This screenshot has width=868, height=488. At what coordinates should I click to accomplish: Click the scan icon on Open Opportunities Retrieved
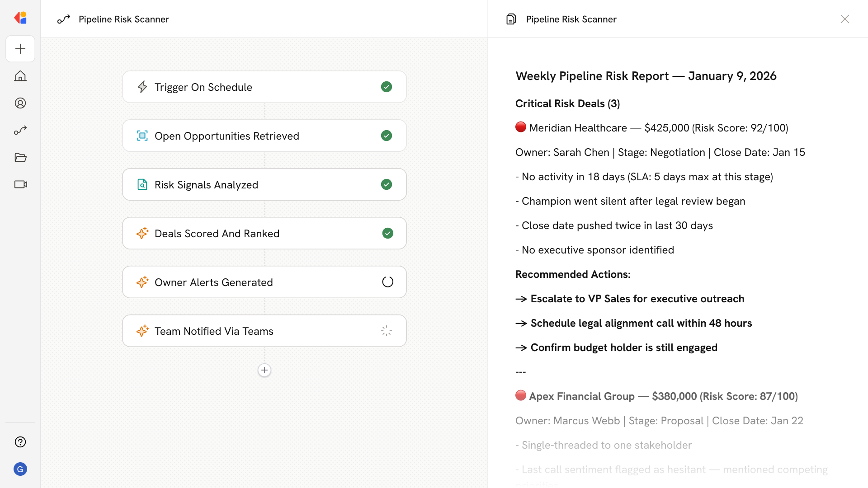click(x=142, y=136)
